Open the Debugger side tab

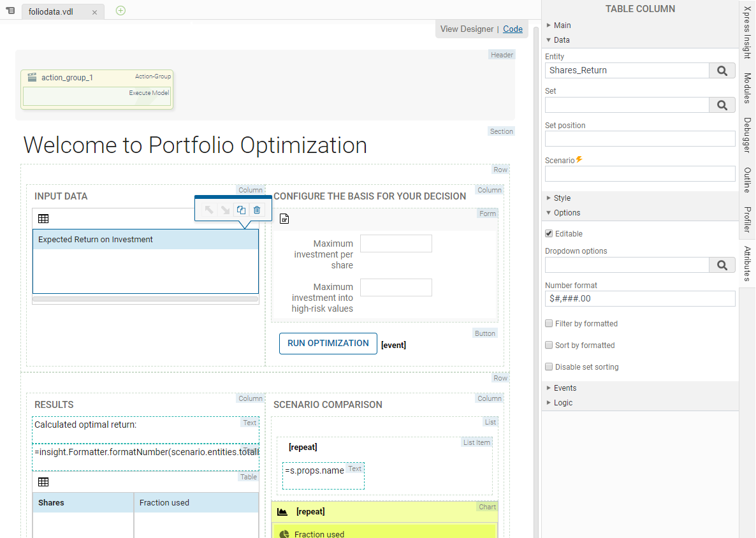coord(747,135)
